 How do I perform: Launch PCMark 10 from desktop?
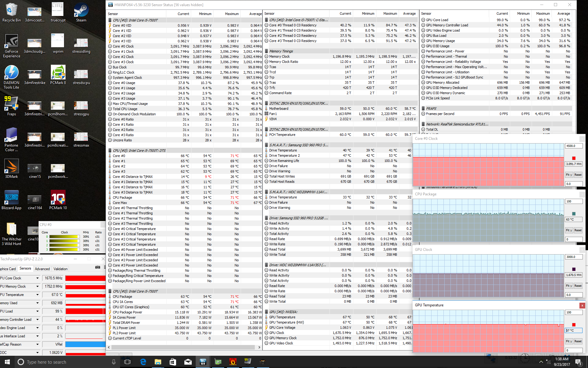(x=58, y=200)
